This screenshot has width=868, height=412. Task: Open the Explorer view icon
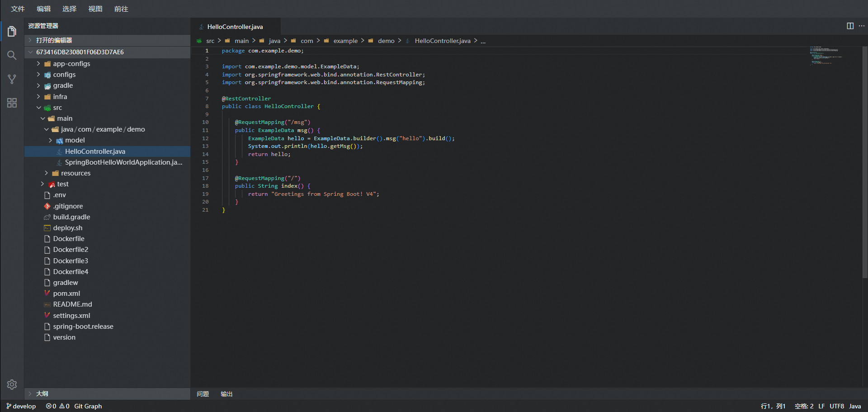pos(12,32)
